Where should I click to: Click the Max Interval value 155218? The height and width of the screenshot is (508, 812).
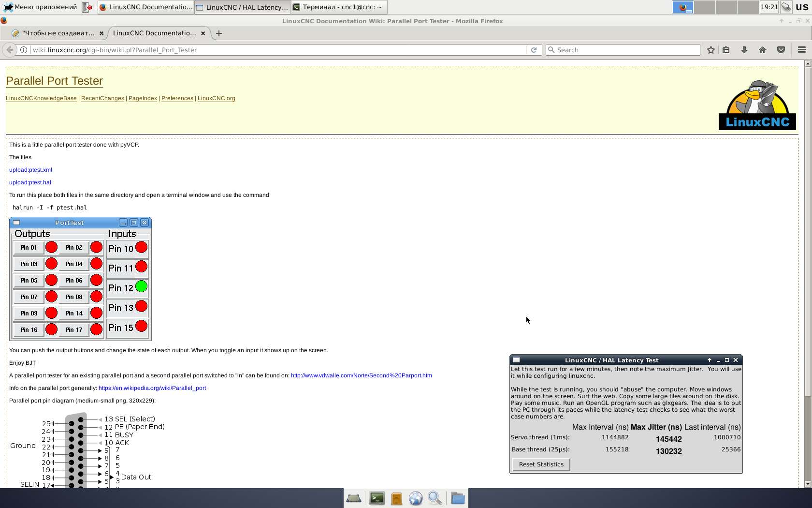click(617, 449)
